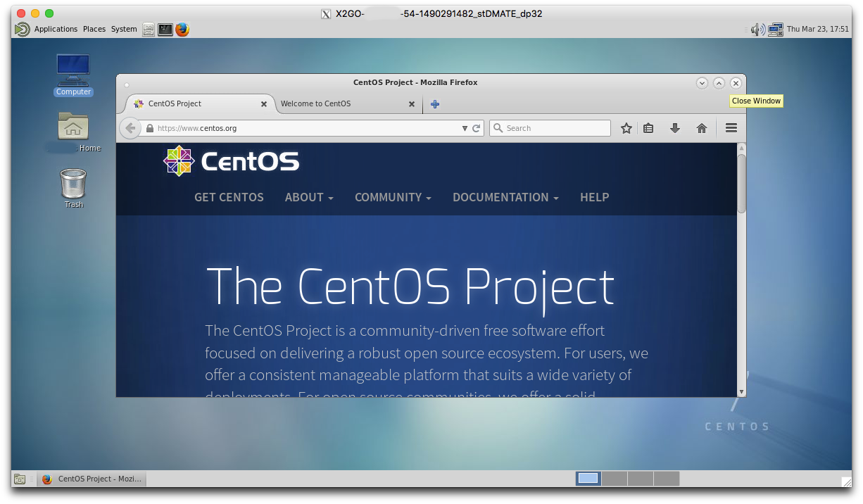Open the Downloads arrow icon
This screenshot has width=863, height=504.
(674, 128)
